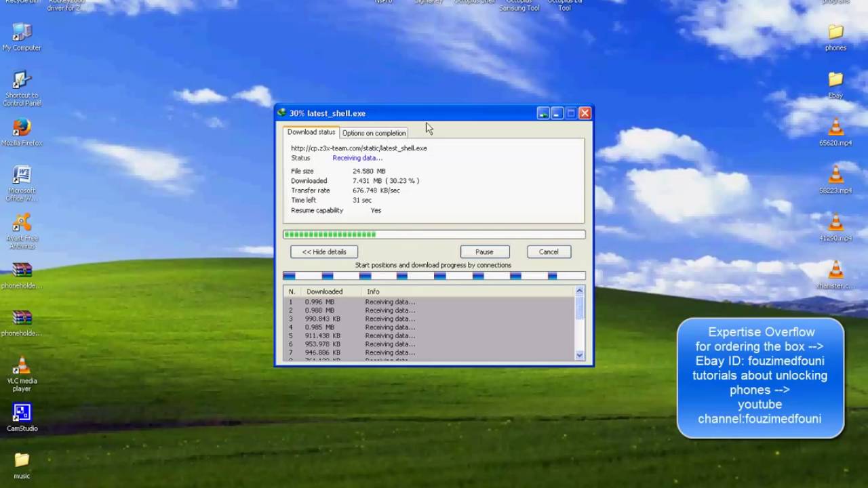Click Avast Free Antivirus desktop icon
Screen dimensions: 868x488
[22, 231]
